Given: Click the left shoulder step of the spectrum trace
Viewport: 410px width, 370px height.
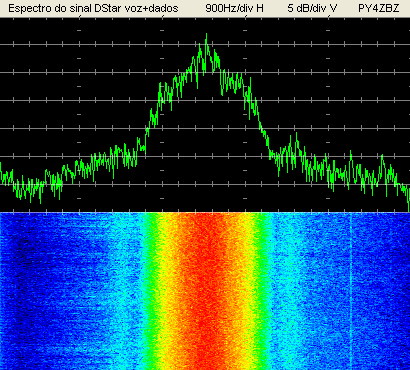Looking at the screenshot, I should point(142,145).
